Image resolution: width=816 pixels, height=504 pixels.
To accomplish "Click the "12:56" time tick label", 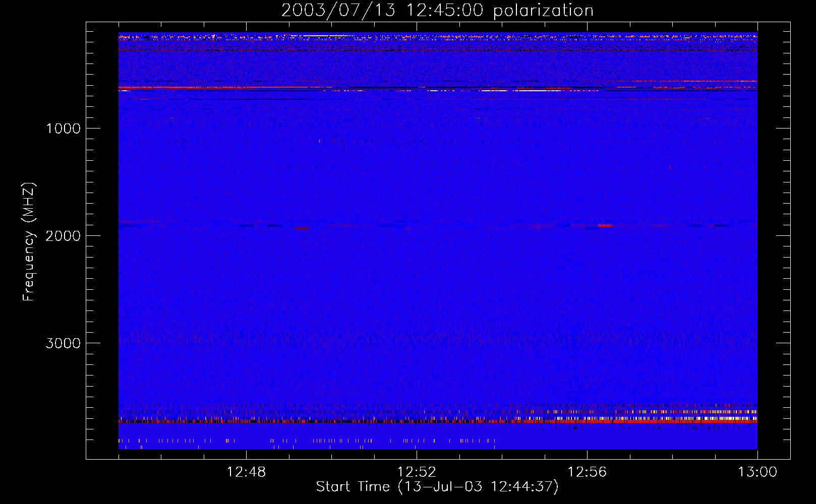I will pyautogui.click(x=587, y=472).
